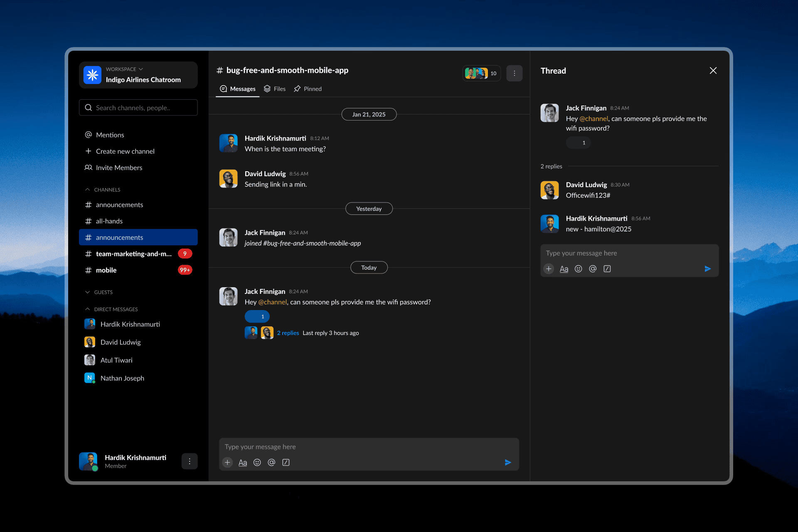Send the thread reply with the send icon
The height and width of the screenshot is (532, 798).
click(x=708, y=269)
